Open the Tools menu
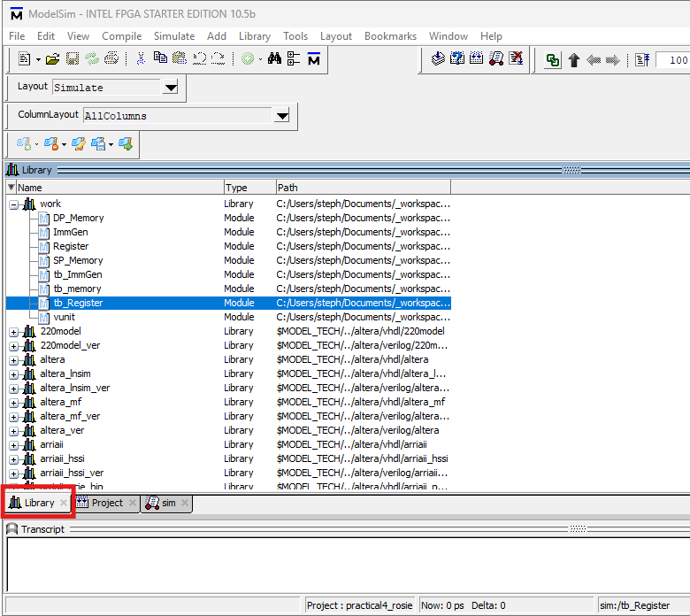 (x=295, y=36)
